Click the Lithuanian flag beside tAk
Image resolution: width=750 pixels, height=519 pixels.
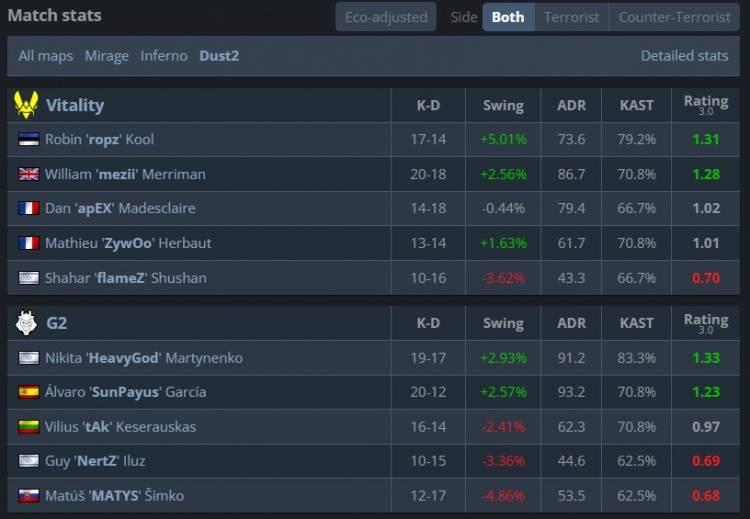click(x=28, y=427)
